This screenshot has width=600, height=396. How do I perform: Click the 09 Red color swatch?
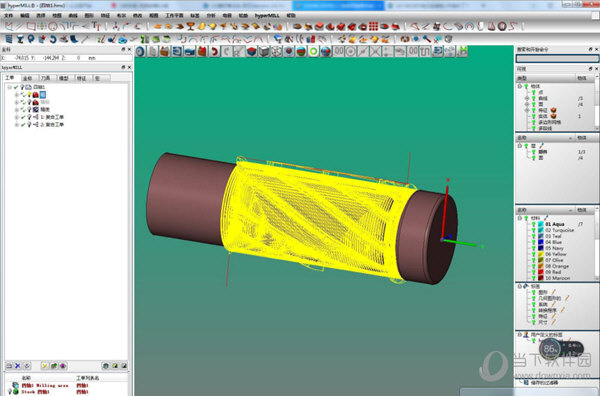(x=541, y=272)
